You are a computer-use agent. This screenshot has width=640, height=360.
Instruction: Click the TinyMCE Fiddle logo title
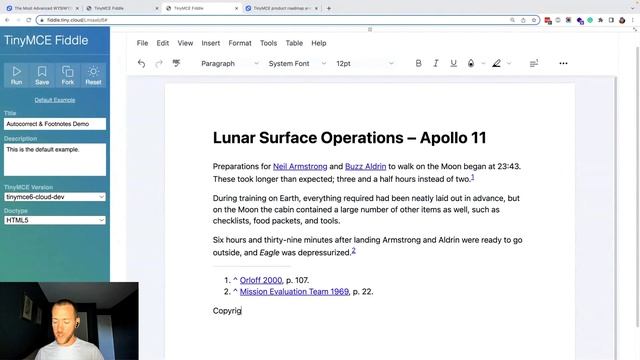[46, 40]
